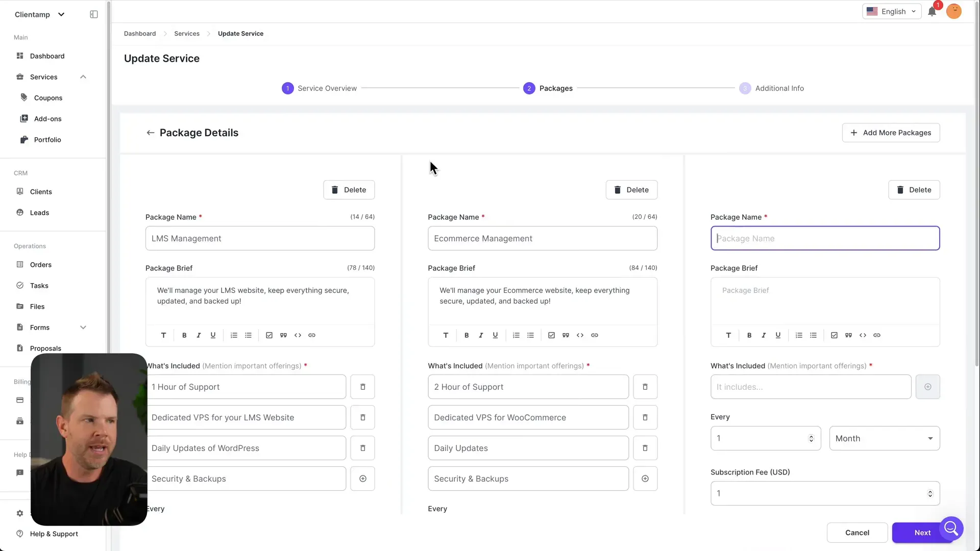Add item after LMS 'Security & Backups'
The image size is (980, 551).
pos(363,479)
